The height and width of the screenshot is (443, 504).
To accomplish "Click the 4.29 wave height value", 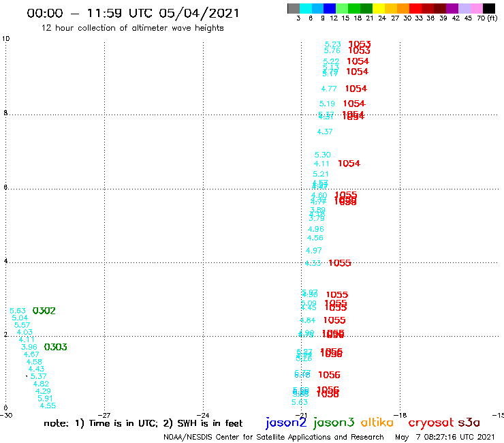I will 43,391.
